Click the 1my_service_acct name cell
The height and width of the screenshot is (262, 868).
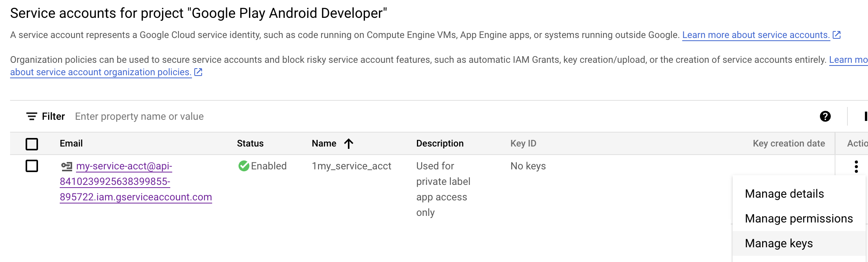point(351,166)
